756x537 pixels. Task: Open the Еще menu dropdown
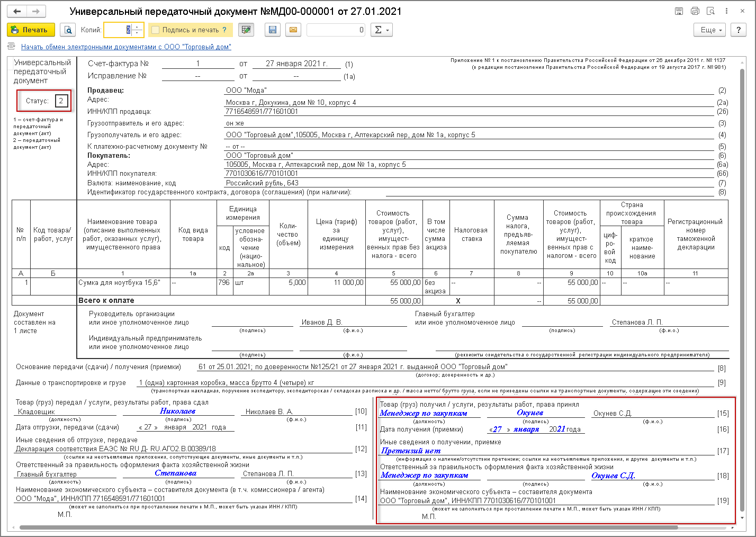pyautogui.click(x=709, y=30)
